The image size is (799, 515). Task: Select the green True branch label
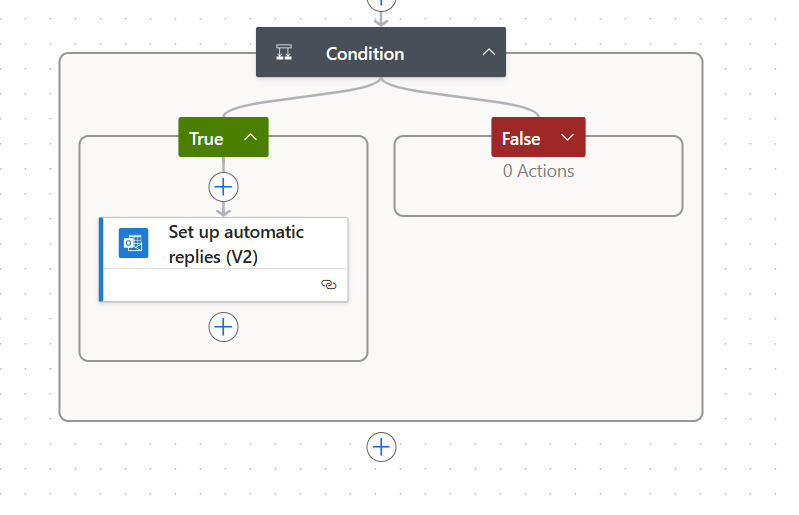coord(206,139)
